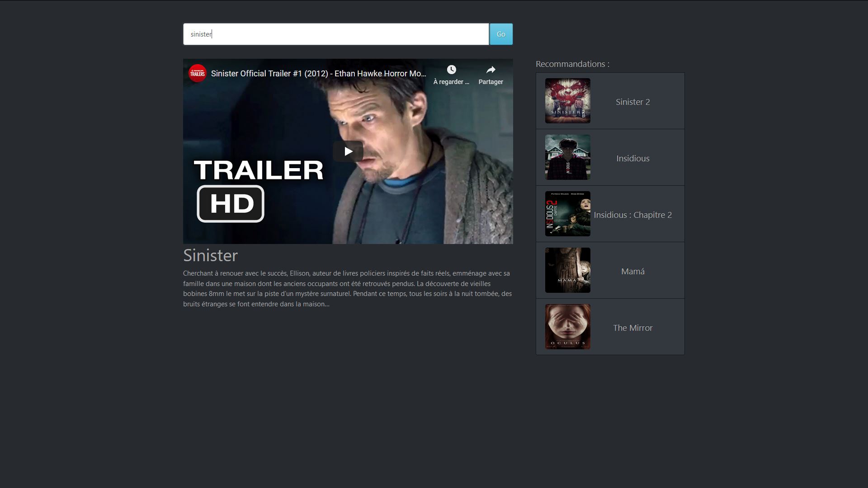Open the Sinister 2 poster thumbnail
The image size is (868, 488).
pos(567,101)
